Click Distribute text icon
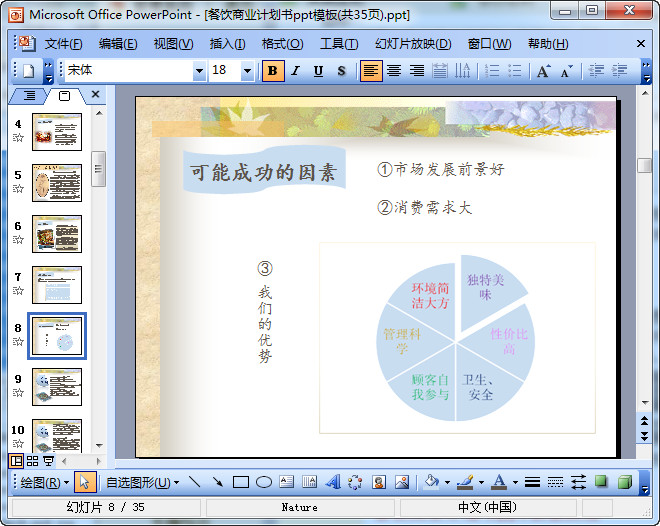Viewport: 660px width, 526px height. (440, 70)
